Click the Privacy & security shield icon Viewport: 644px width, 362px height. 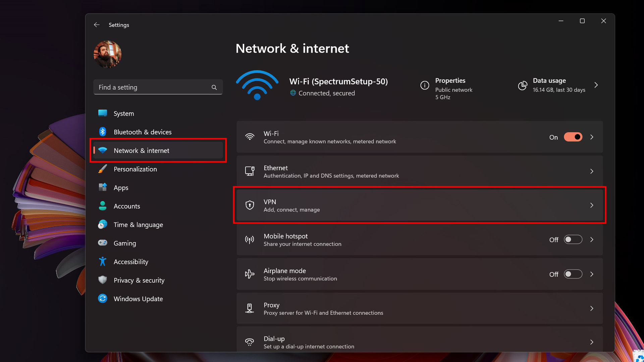[103, 280]
